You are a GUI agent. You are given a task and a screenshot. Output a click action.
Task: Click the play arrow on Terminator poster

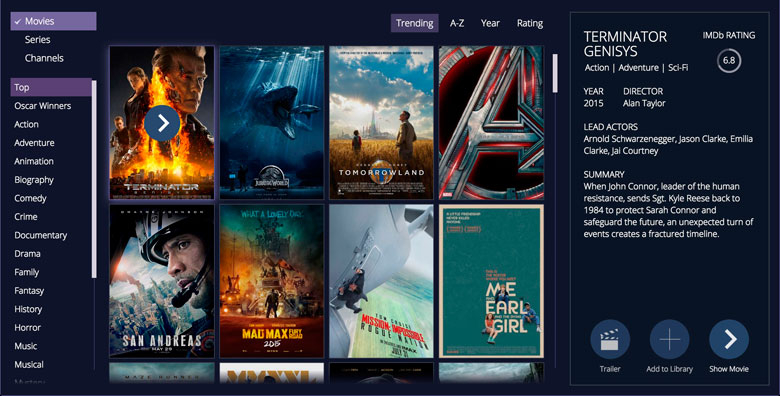point(162,123)
